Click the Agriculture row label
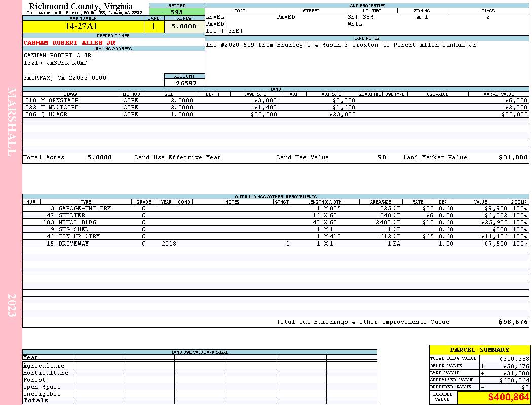 click(x=44, y=366)
